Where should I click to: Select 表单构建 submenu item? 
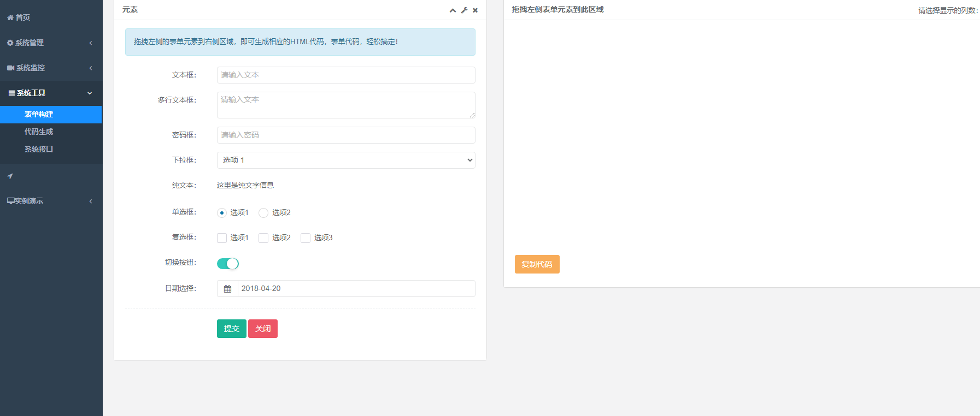[x=51, y=115]
